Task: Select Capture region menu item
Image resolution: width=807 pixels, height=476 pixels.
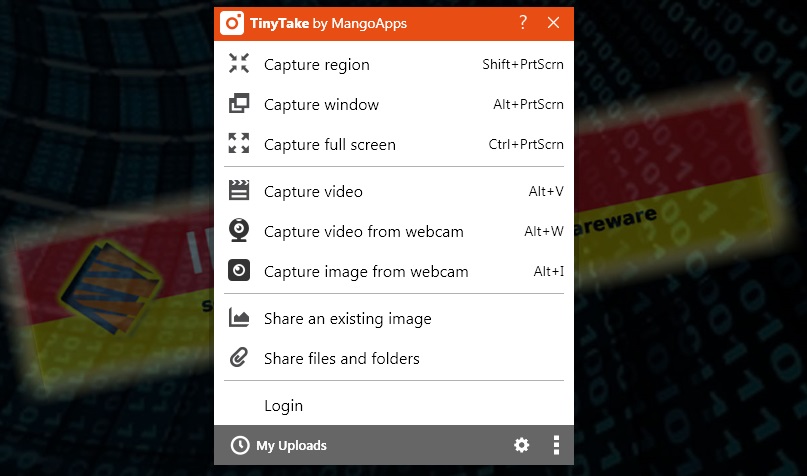Action: (317, 65)
